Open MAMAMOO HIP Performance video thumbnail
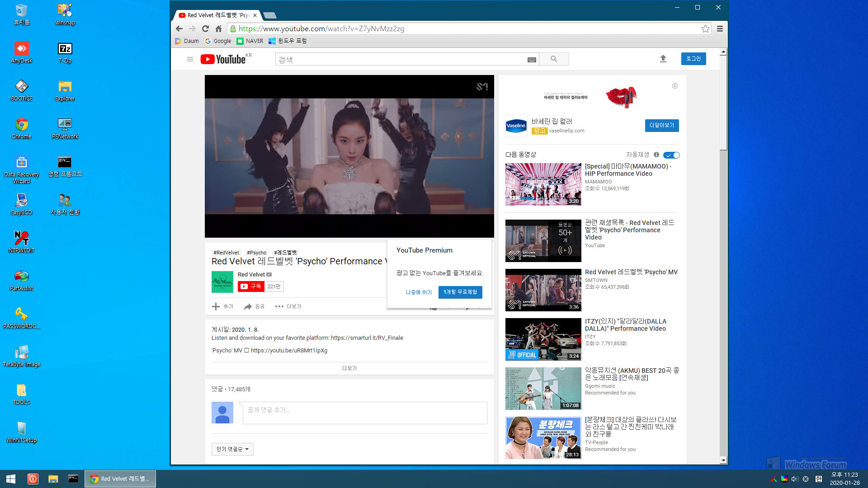868x488 pixels. point(543,184)
